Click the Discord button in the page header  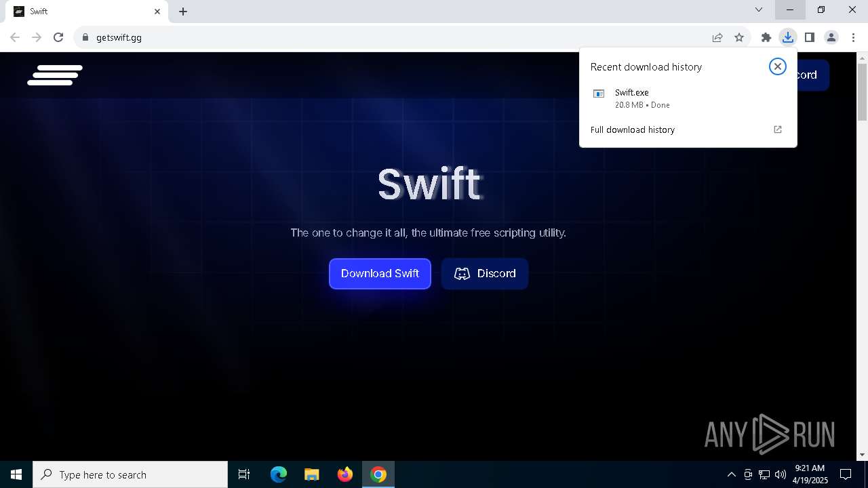[x=812, y=75]
